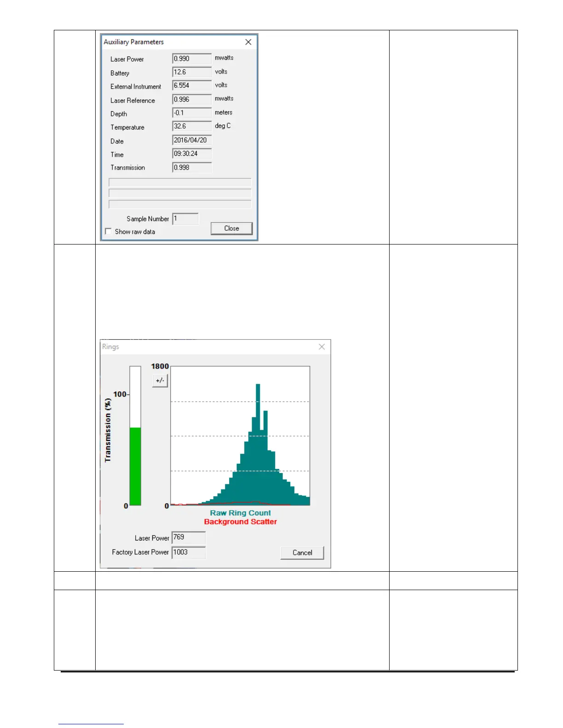Select Rings Laser Power field 769
Image resolution: width=563 pixels, height=728 pixels.
(189, 537)
